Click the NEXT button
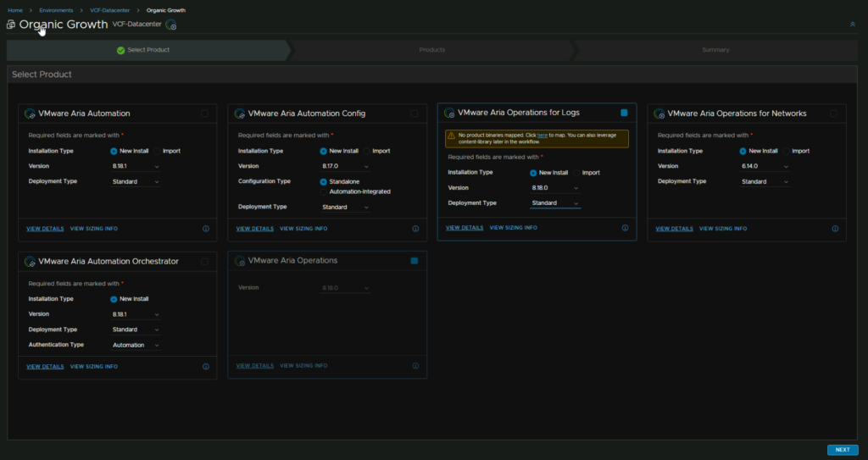 pyautogui.click(x=843, y=450)
